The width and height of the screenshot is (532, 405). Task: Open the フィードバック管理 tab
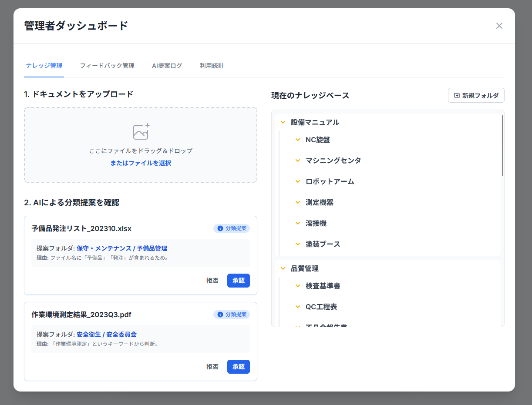[107, 66]
